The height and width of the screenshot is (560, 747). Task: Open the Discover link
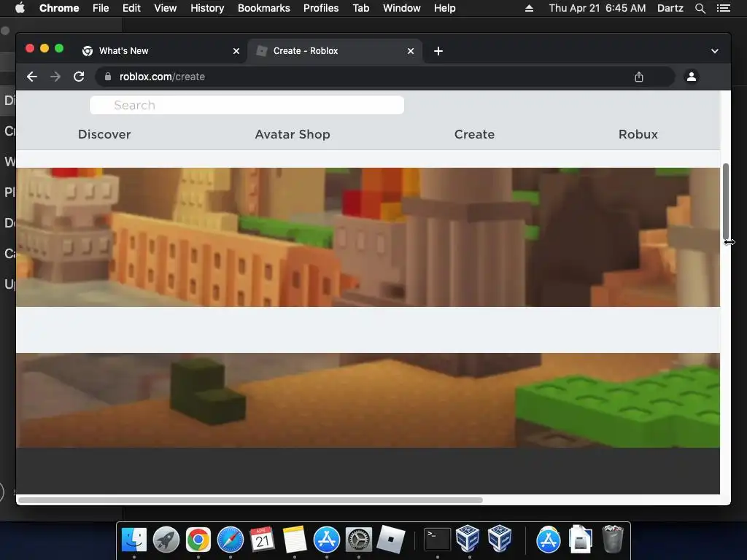click(104, 134)
